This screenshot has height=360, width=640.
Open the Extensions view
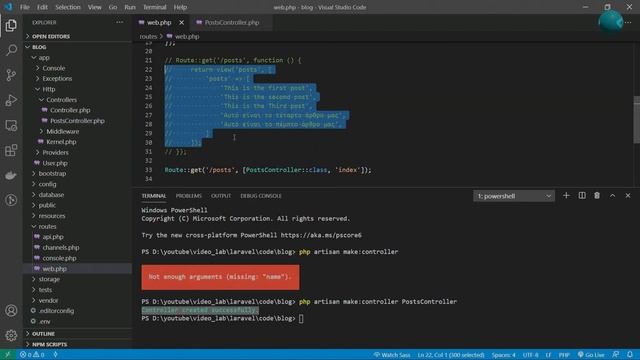point(11,150)
